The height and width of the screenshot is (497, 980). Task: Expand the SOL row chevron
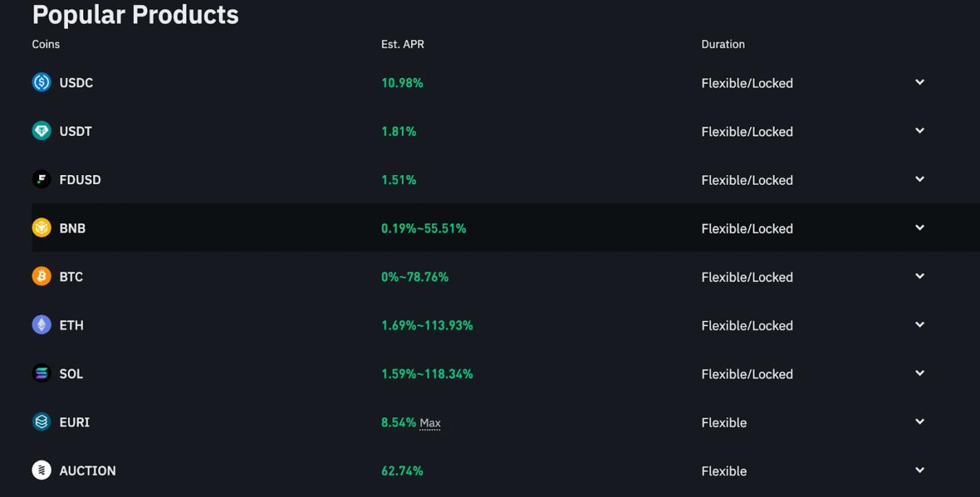pos(919,373)
